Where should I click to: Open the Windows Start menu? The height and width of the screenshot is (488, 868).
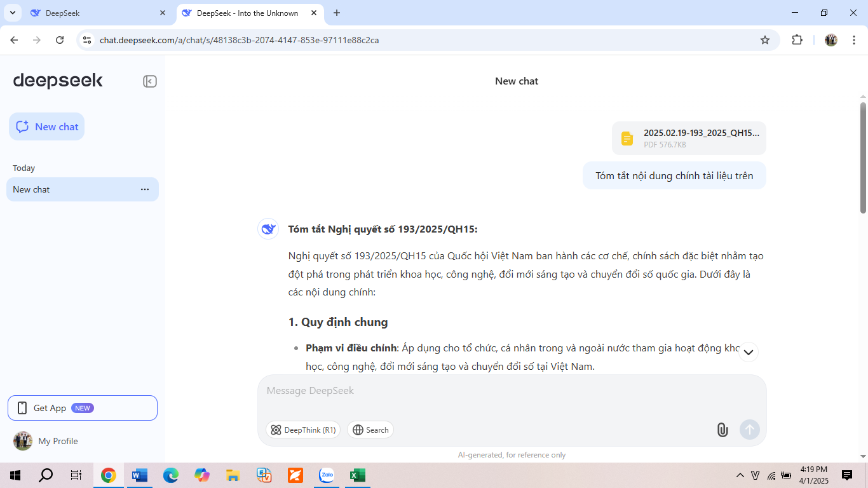click(x=15, y=475)
